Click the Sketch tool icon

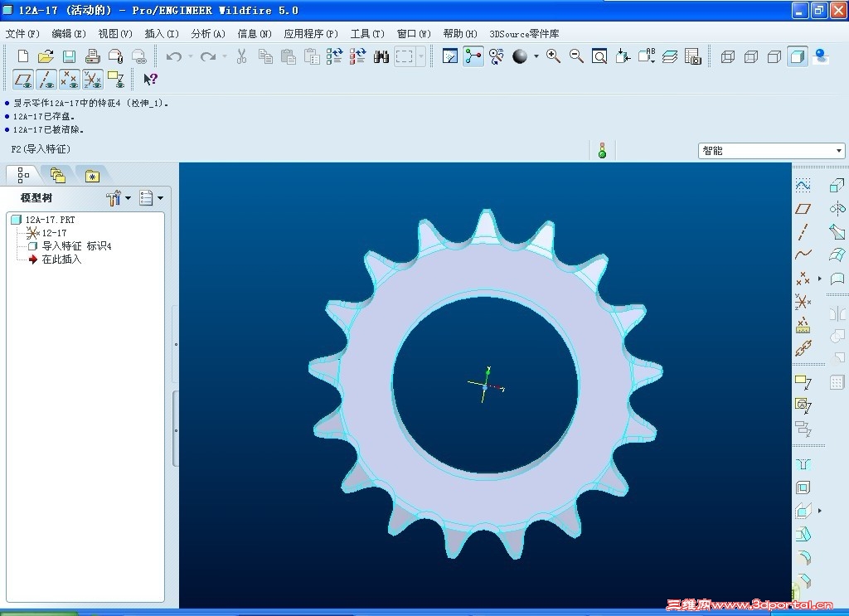(803, 186)
